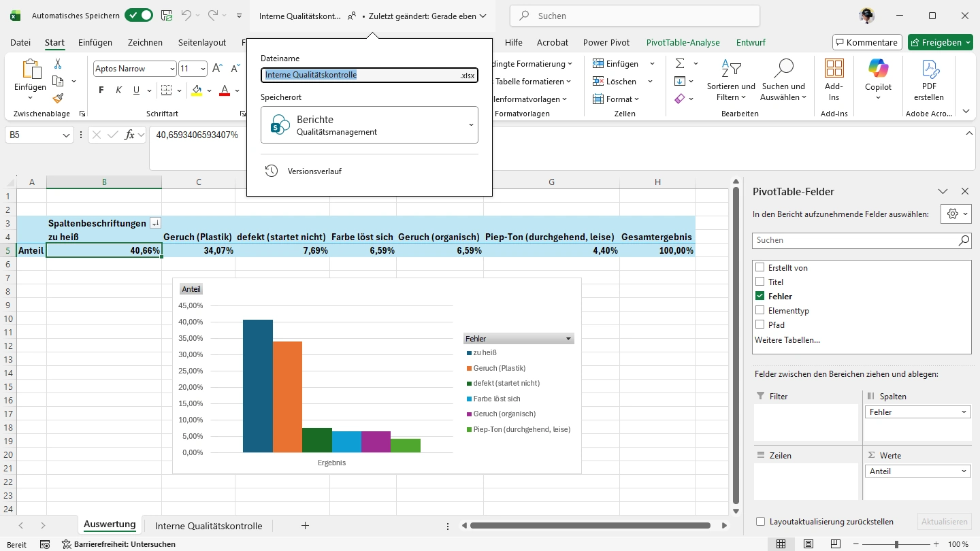Toggle Automatisches Speichern switch
The image size is (980, 551).
(139, 16)
